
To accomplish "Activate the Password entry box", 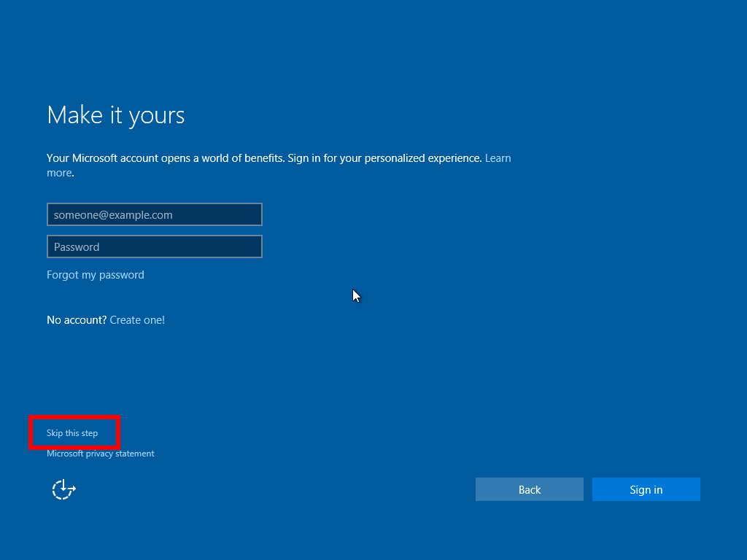I will coord(154,246).
